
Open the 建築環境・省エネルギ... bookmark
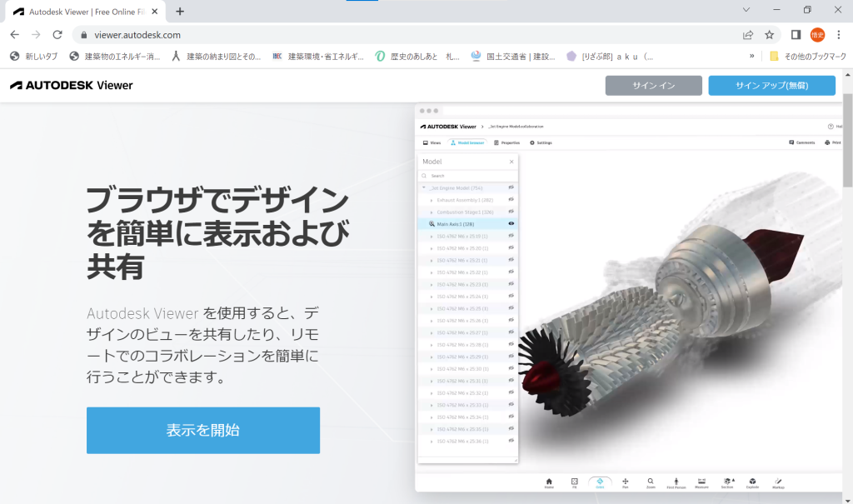click(317, 56)
